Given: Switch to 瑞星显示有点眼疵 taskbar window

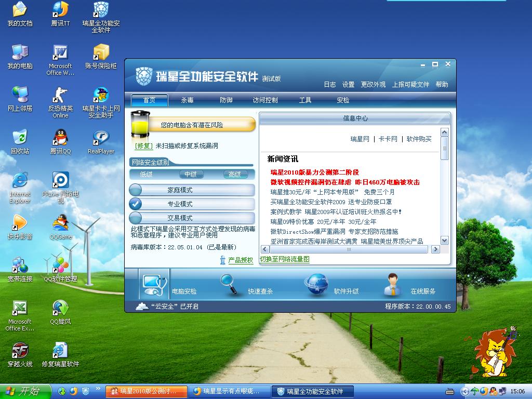Looking at the screenshot, I should tap(229, 391).
